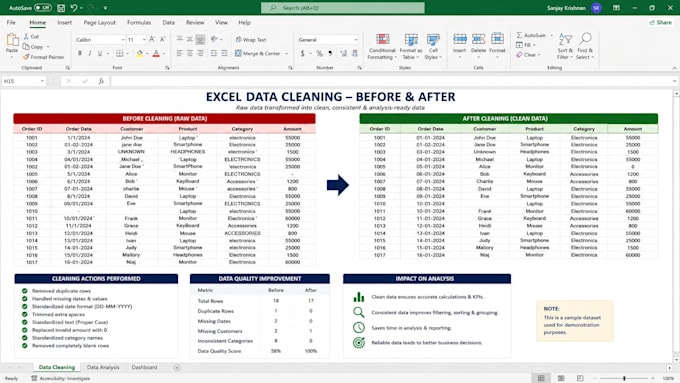Toggle bottom align
This screenshot has width=680, height=383.
pyautogui.click(x=200, y=39)
